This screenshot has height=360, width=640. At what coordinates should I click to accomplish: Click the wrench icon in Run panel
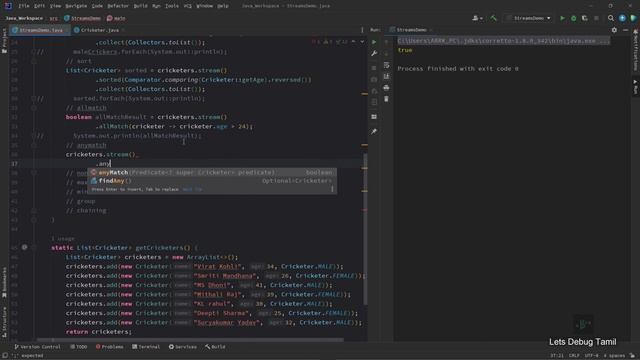click(x=374, y=53)
